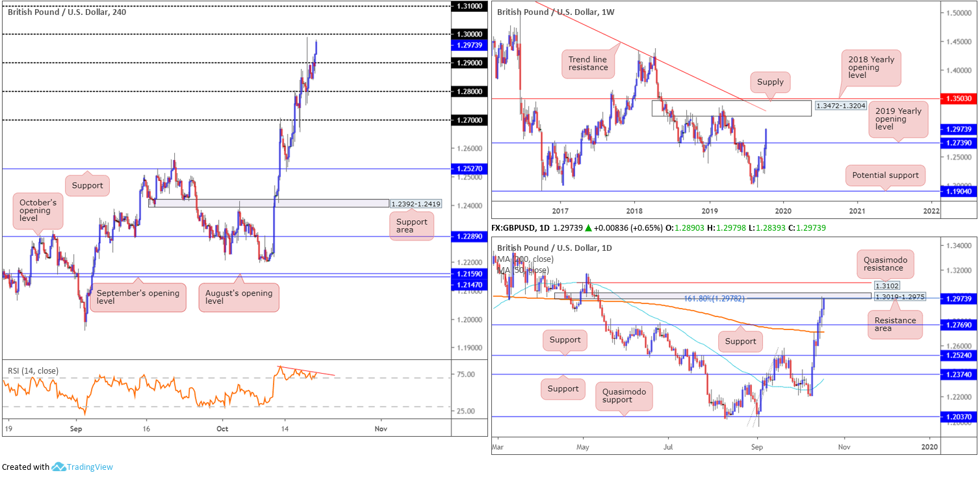Select the weekly chart title ending in '1W'
The image size is (980, 477).
click(554, 12)
